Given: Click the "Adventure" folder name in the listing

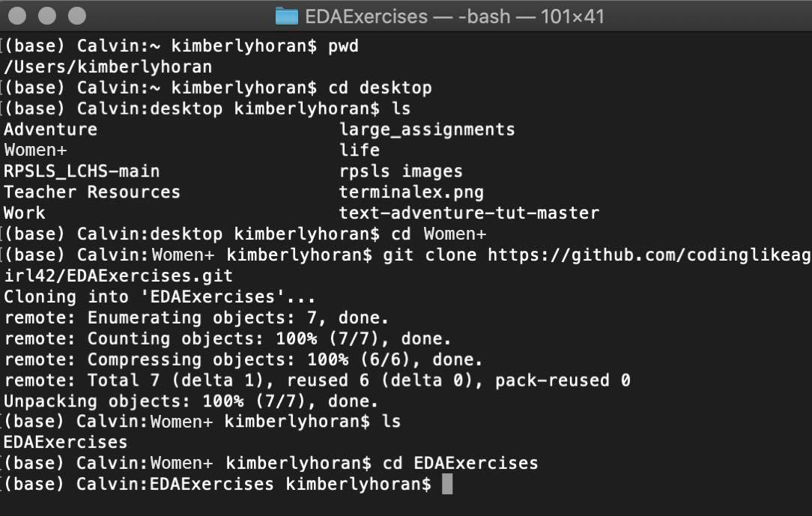Looking at the screenshot, I should 50,130.
